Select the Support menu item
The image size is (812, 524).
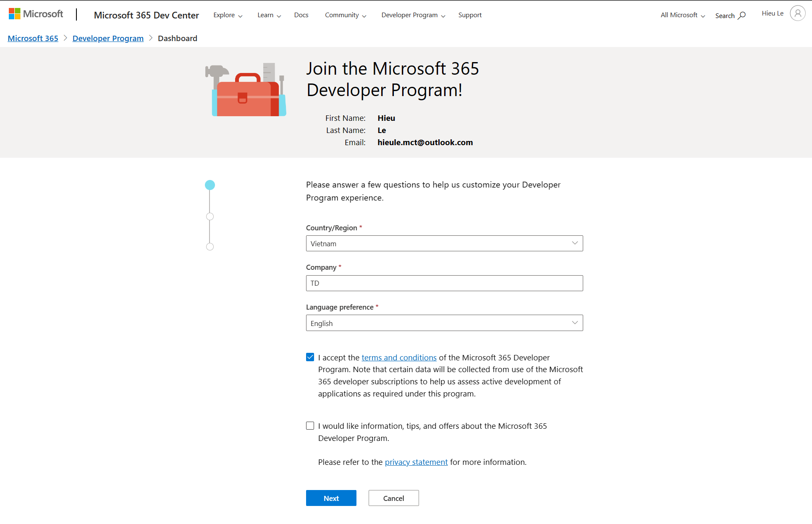coord(470,15)
